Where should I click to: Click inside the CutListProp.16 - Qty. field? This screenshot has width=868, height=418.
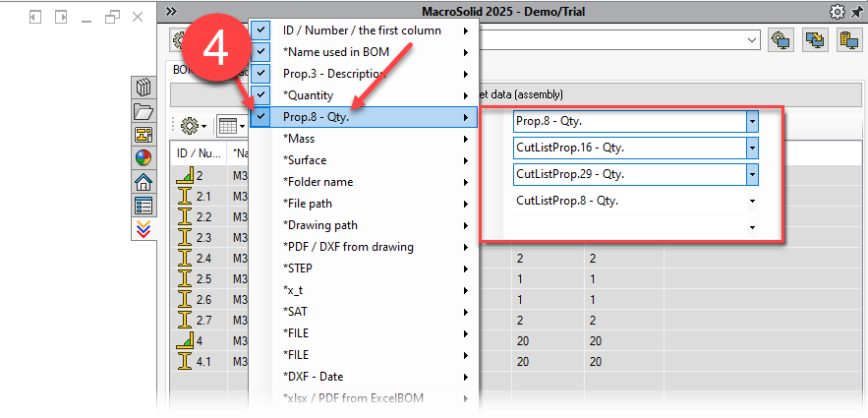(x=630, y=148)
